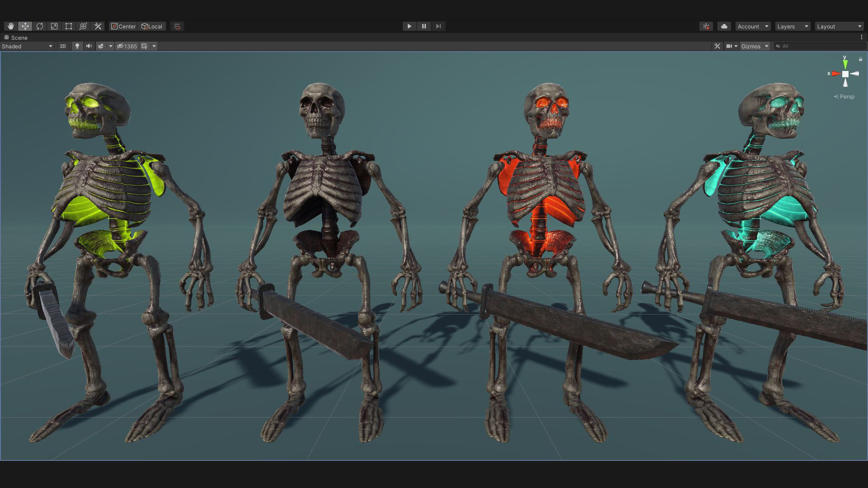This screenshot has width=868, height=488.
Task: Switch Persp projection label
Action: 844,97
